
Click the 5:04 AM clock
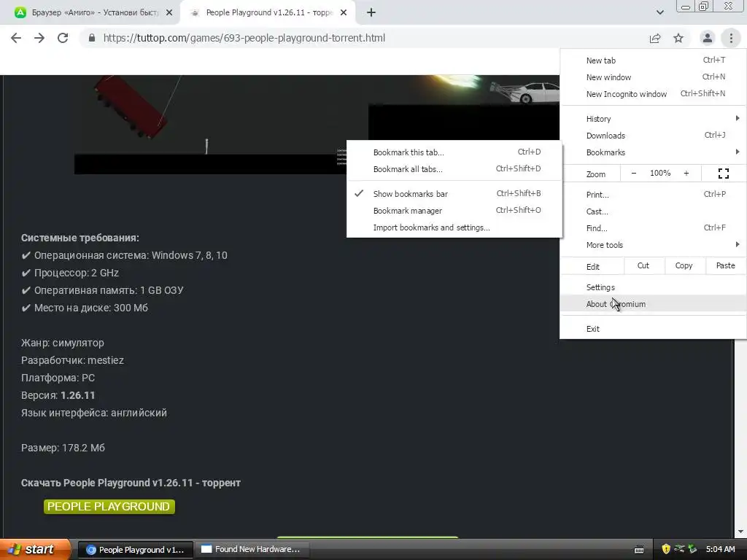(x=720, y=550)
